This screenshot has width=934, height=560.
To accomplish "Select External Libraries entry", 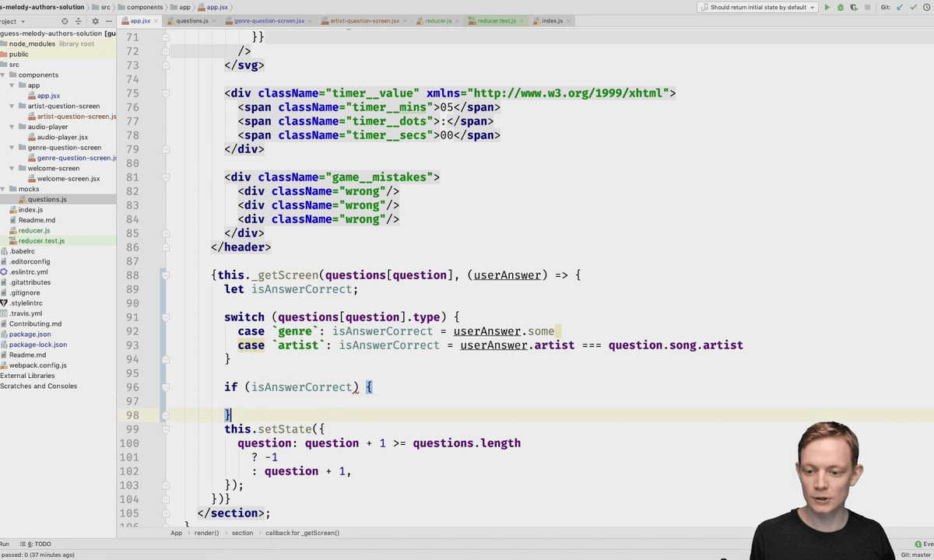I will [27, 376].
